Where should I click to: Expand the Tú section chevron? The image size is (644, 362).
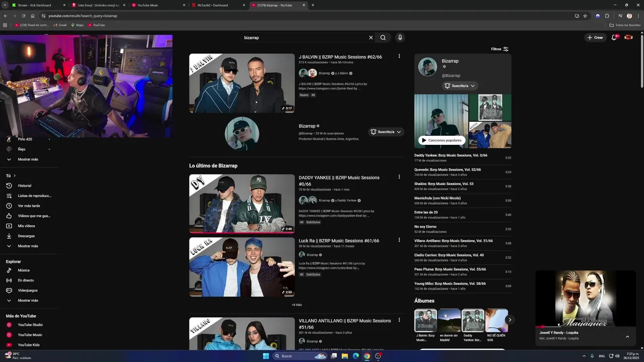tap(15, 175)
